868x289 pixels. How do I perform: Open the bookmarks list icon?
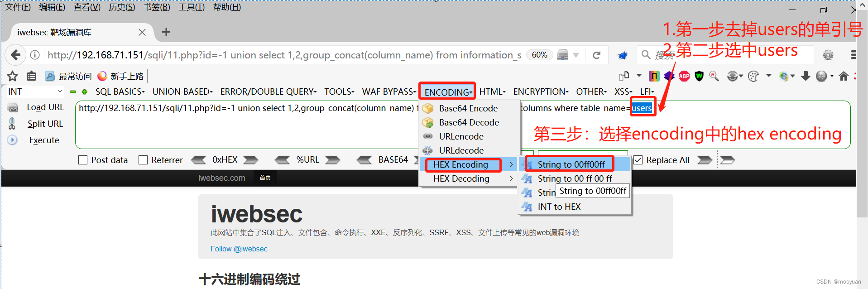[x=31, y=76]
